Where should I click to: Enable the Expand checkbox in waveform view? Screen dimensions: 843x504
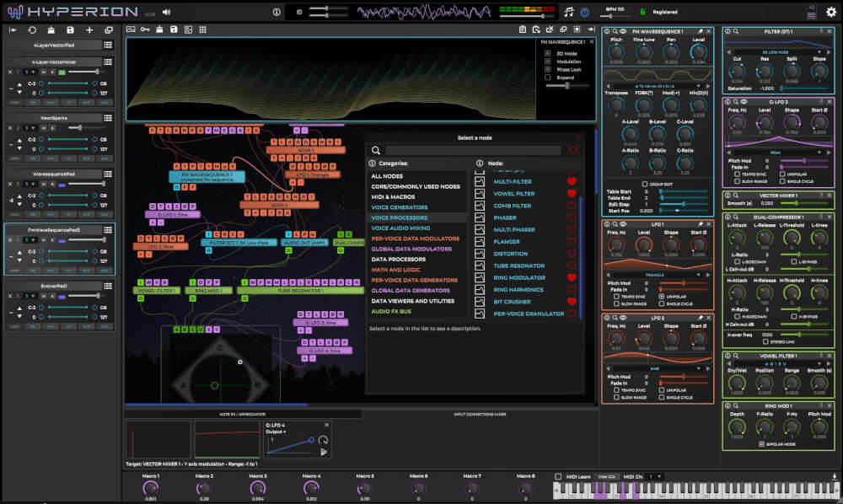547,77
